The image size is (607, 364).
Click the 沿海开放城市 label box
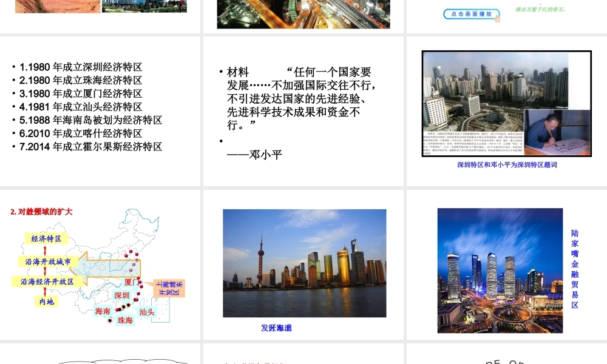(48, 261)
